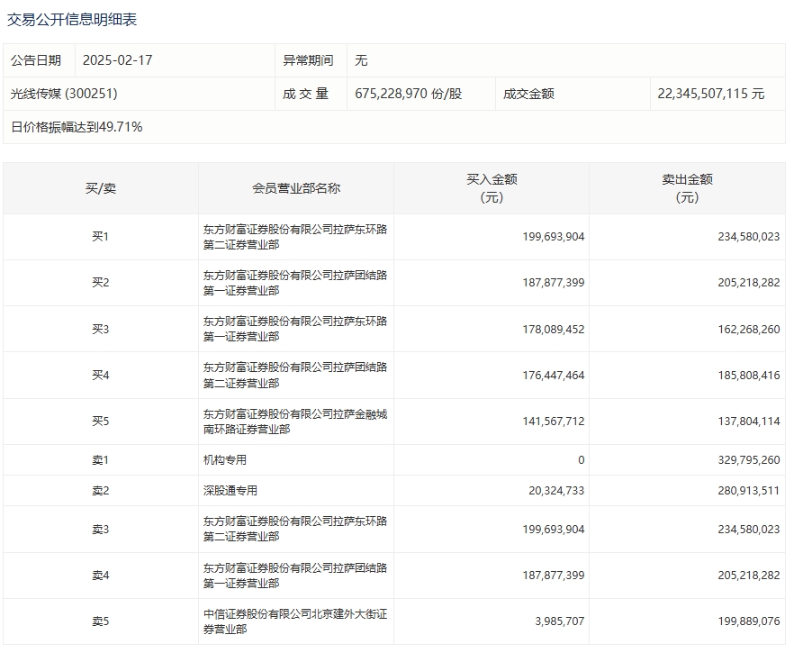The width and height of the screenshot is (812, 662).
Task: Select the 卖5 row label
Action: 101,621
